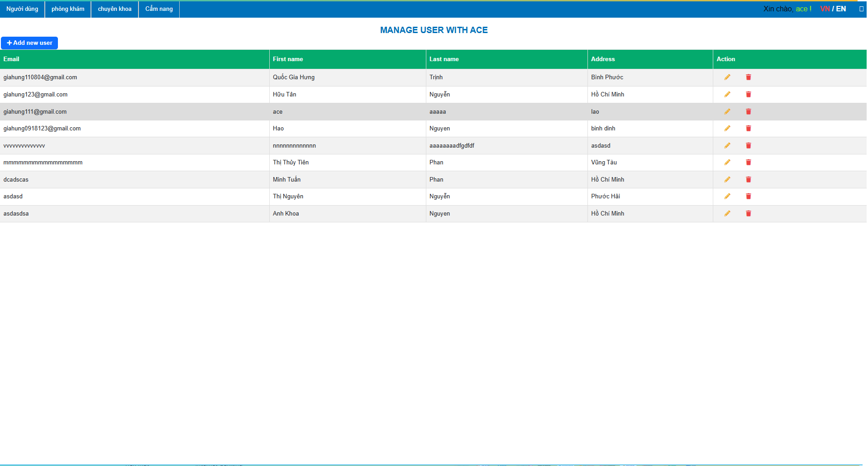The height and width of the screenshot is (466, 868).
Task: Click the logout icon in header
Action: (x=861, y=9)
